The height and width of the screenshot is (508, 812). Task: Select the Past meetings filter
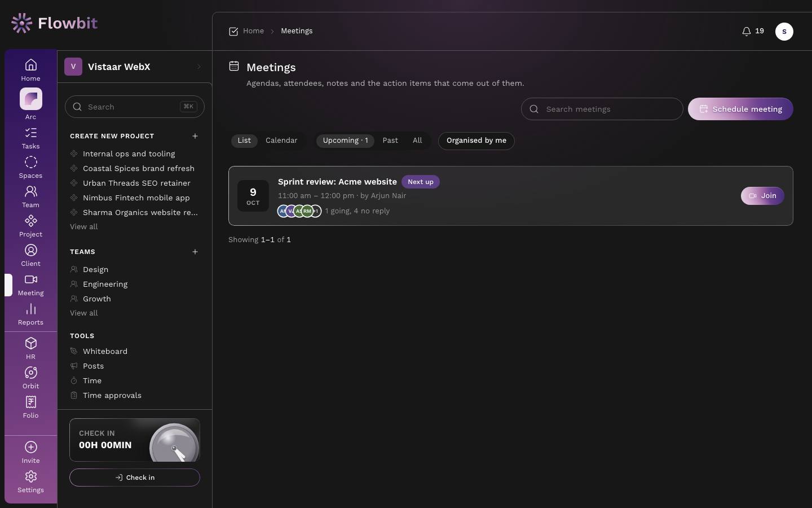[x=390, y=141]
